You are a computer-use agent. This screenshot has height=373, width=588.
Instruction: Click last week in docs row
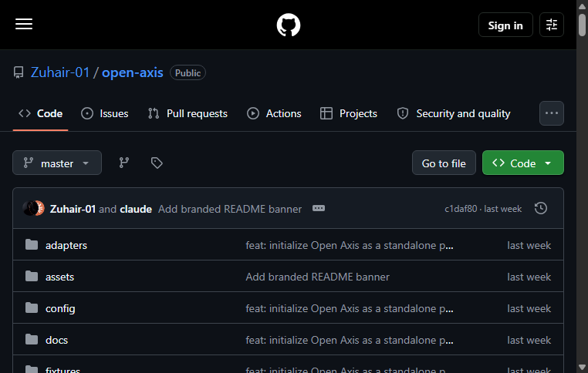tap(529, 340)
